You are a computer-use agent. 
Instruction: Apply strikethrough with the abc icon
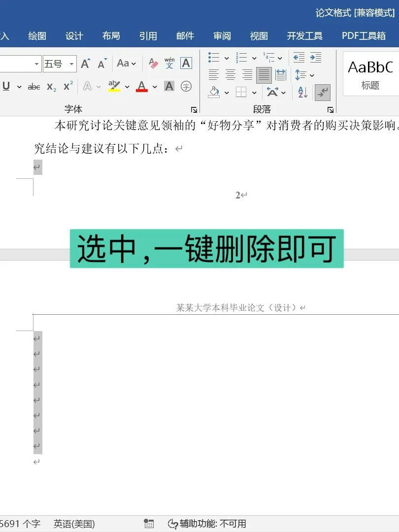pos(34,87)
